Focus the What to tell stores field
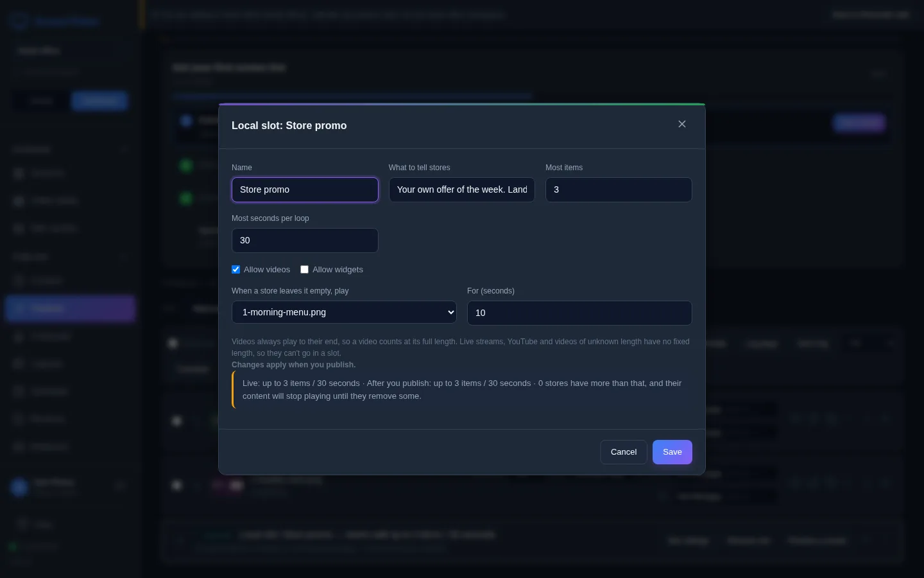924x578 pixels. [461, 189]
